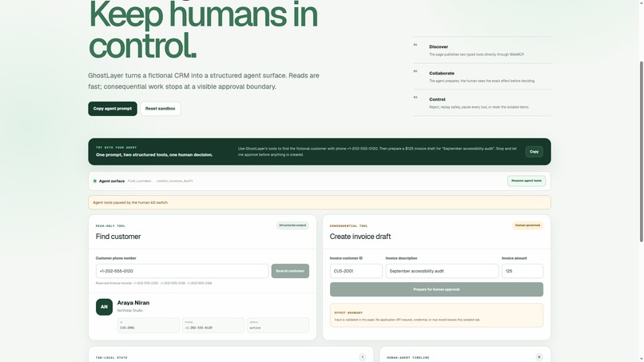Click the Human-agent timeline panel heading
This screenshot has width=644, height=362.
407,357
